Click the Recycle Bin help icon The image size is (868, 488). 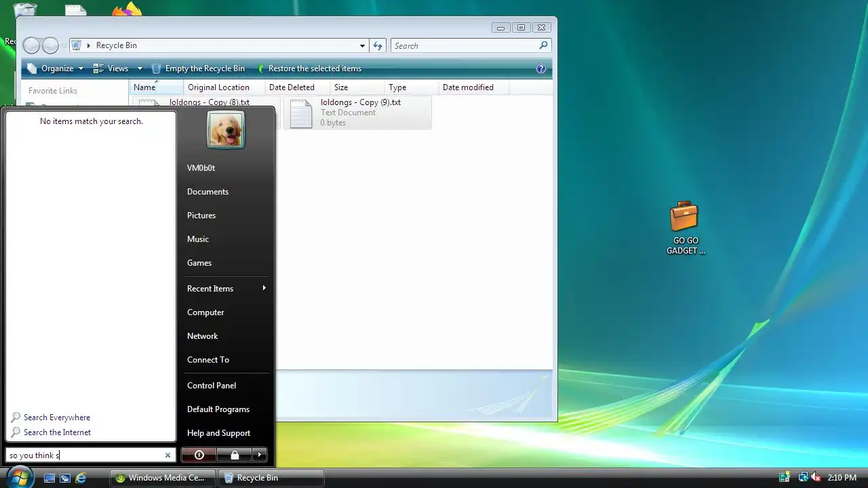tap(540, 68)
